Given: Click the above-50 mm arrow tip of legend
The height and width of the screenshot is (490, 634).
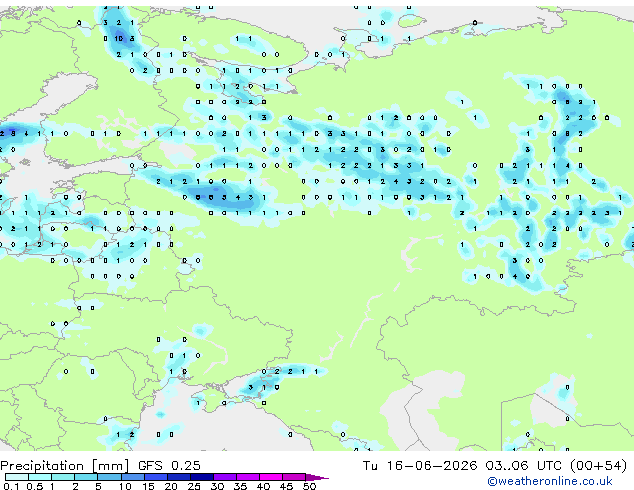Looking at the screenshot, I should (x=317, y=477).
